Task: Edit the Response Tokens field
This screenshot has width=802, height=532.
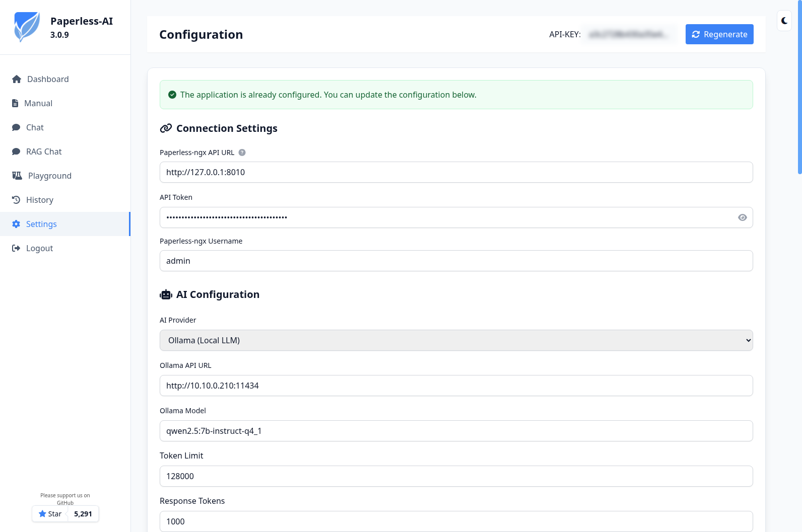Action: click(x=456, y=521)
